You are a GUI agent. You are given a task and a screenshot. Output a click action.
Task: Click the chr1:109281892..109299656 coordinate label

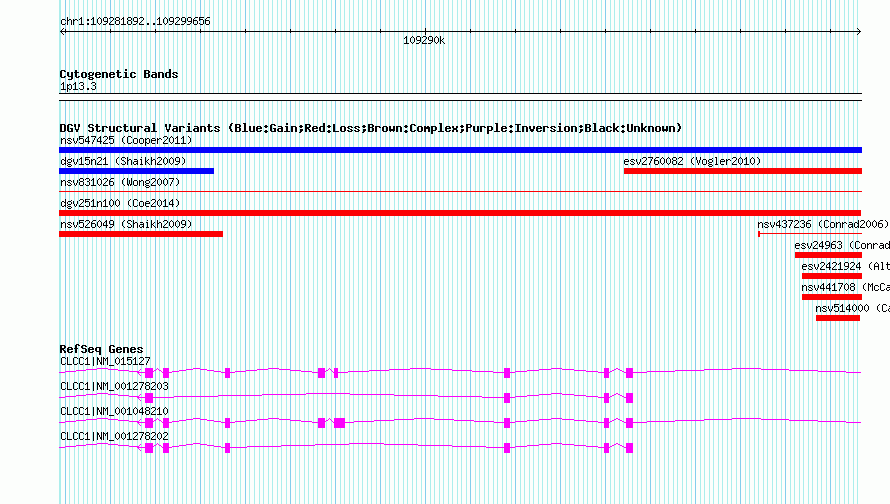[135, 22]
